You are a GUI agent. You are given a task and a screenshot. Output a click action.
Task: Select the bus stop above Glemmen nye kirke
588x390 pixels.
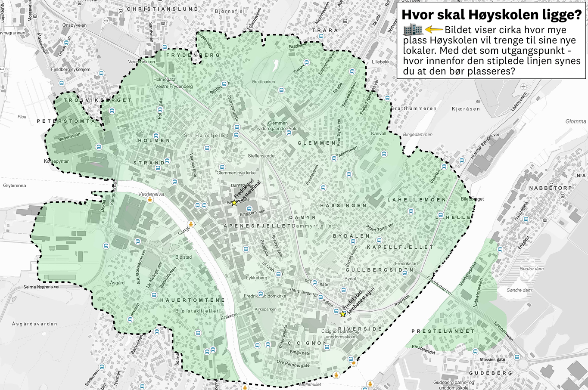pyautogui.click(x=222, y=167)
